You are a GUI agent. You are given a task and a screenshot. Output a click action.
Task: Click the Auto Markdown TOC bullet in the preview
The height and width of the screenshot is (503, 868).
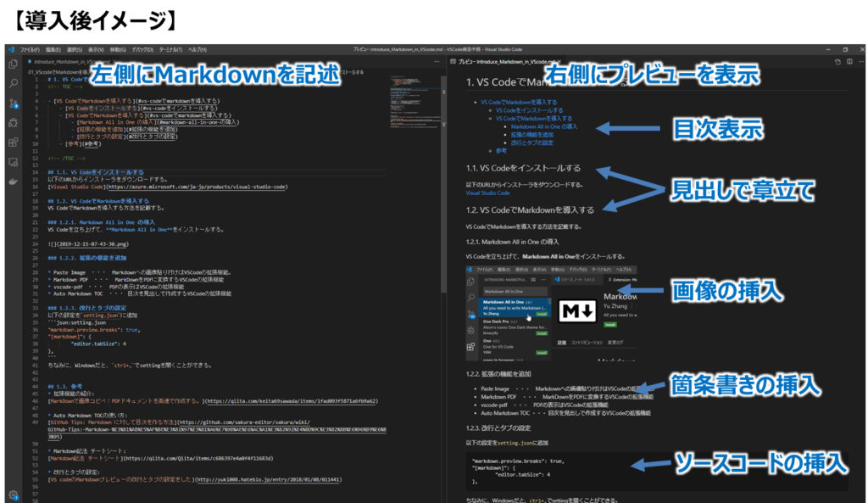pos(565,413)
